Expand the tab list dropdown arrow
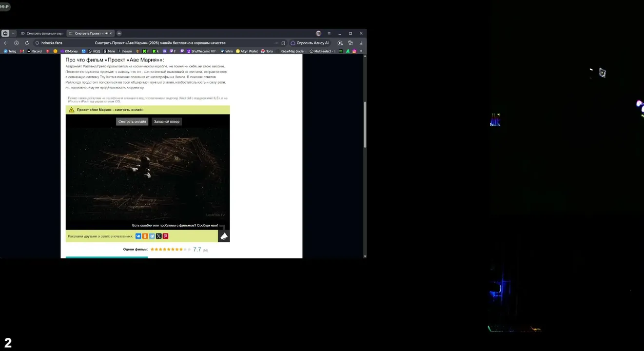The height and width of the screenshot is (351, 644). coord(13,33)
